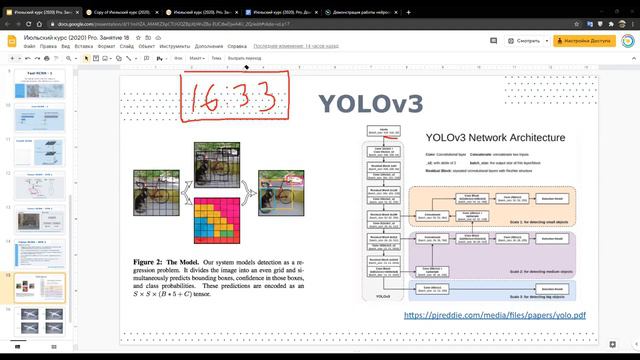The image size is (640, 360).
Task: Click YOLOv3 slide title text
Action: 371,104
